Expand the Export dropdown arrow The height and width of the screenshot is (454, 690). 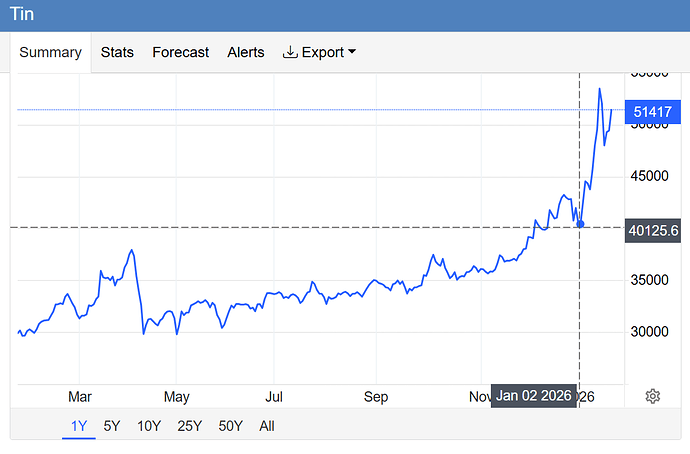pyautogui.click(x=352, y=51)
